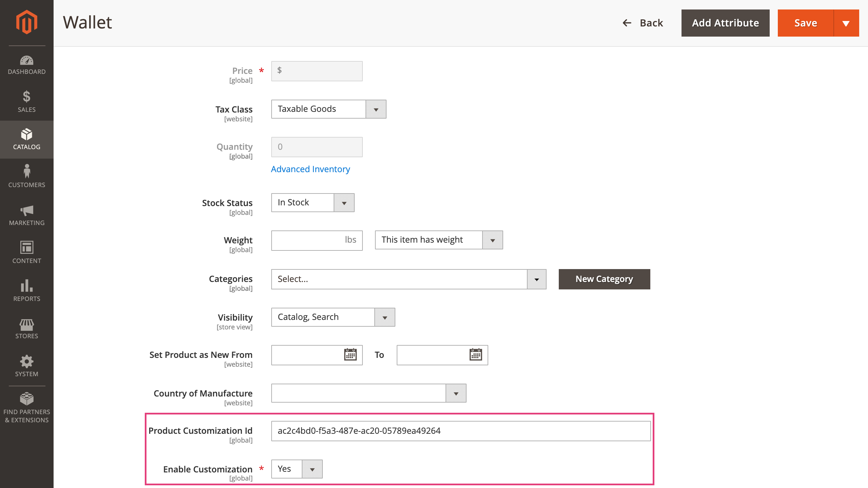
Task: Select the Sales sidebar icon
Action: pyautogui.click(x=26, y=100)
